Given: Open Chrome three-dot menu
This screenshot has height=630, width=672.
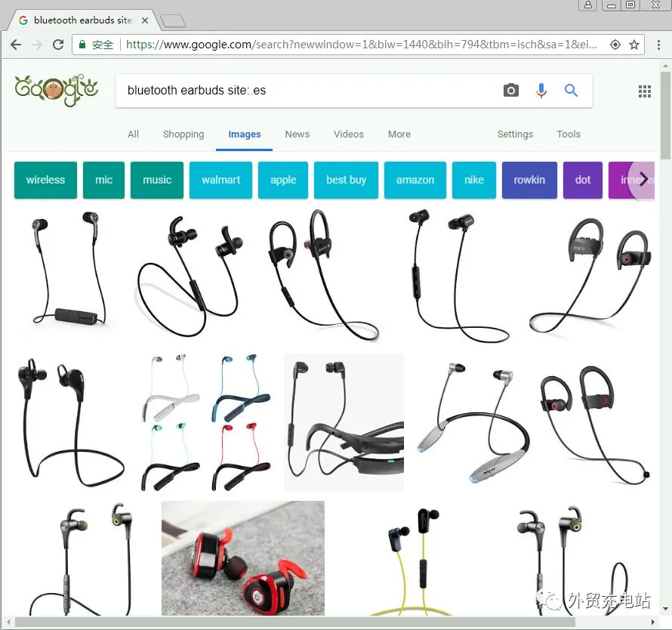Looking at the screenshot, I should click(x=658, y=45).
